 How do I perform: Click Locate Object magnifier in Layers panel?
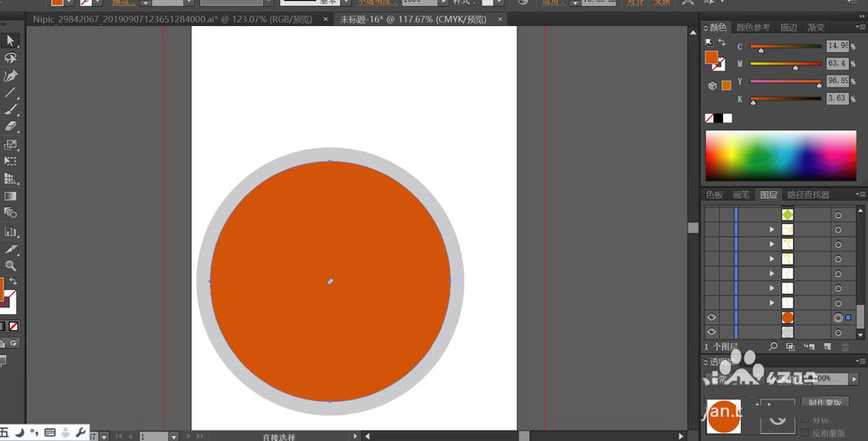click(x=773, y=346)
